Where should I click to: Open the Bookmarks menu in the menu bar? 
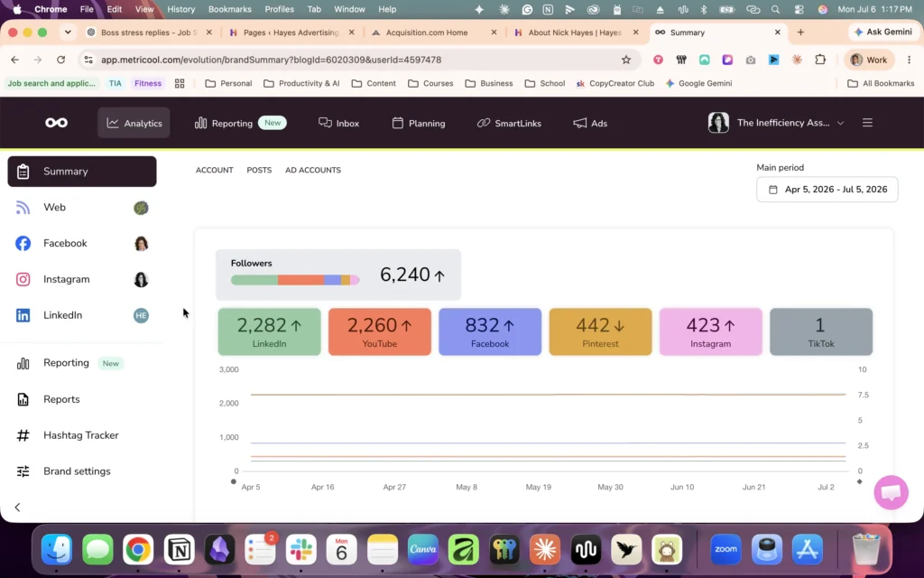(230, 9)
